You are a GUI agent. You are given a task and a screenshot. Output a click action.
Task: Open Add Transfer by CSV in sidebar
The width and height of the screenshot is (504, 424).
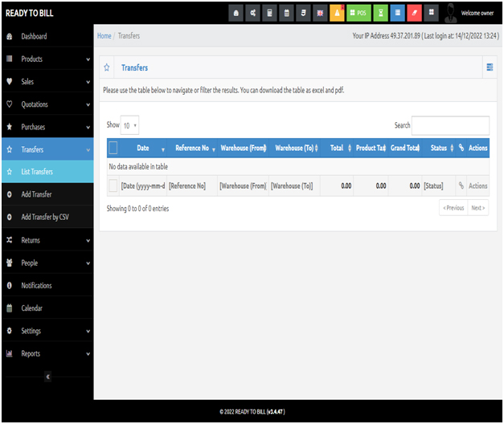tap(47, 217)
